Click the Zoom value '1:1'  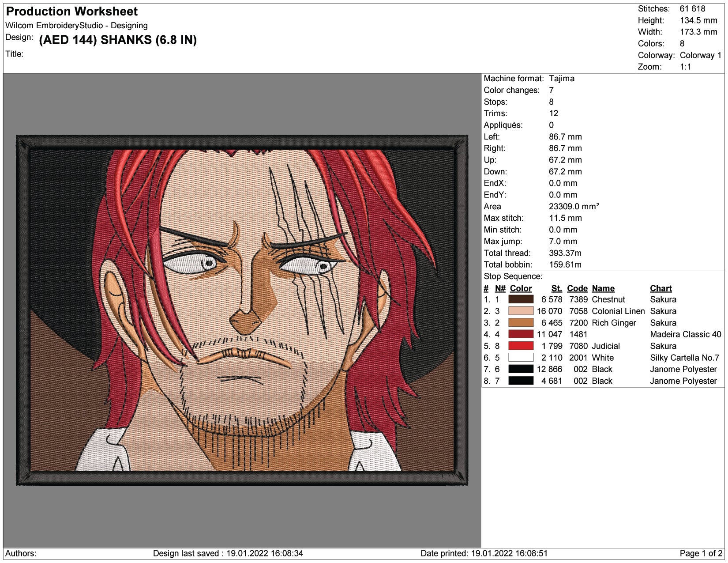[685, 67]
